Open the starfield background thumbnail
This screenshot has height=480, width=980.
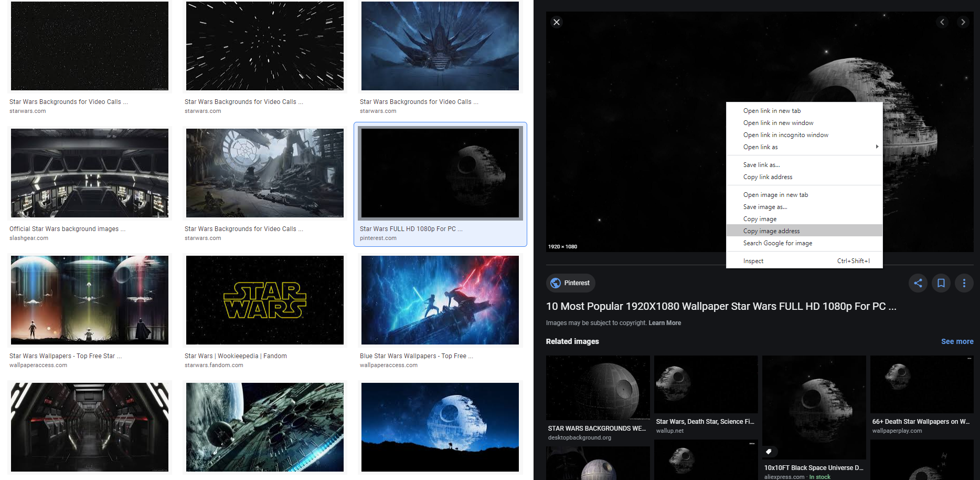90,46
